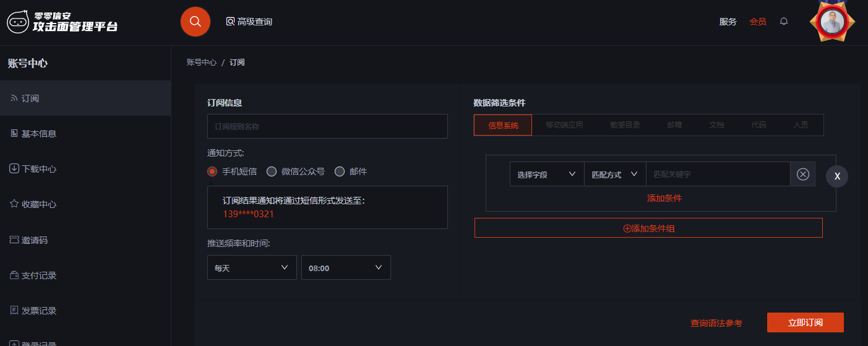
Task: Click the 收藏中心 star icon
Action: coord(14,204)
